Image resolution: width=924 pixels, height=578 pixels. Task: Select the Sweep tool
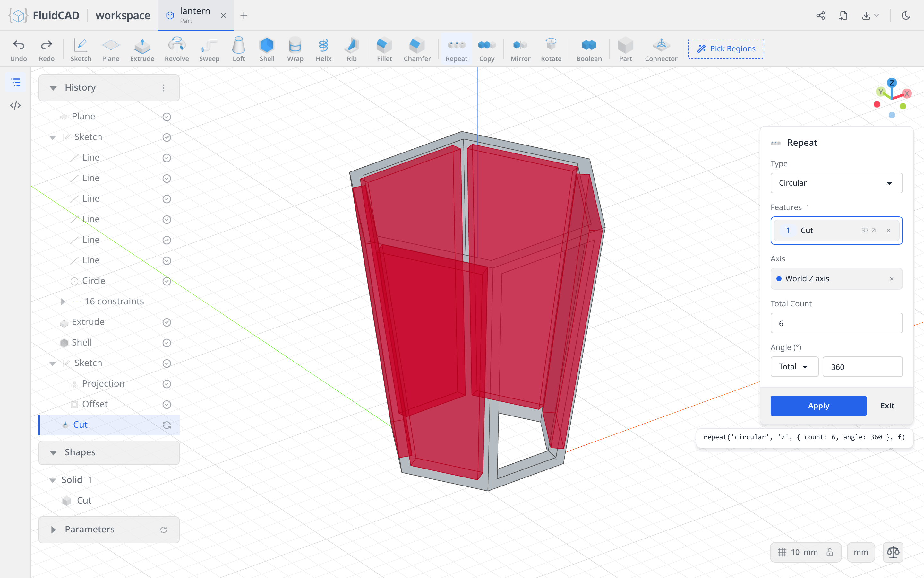pyautogui.click(x=209, y=49)
